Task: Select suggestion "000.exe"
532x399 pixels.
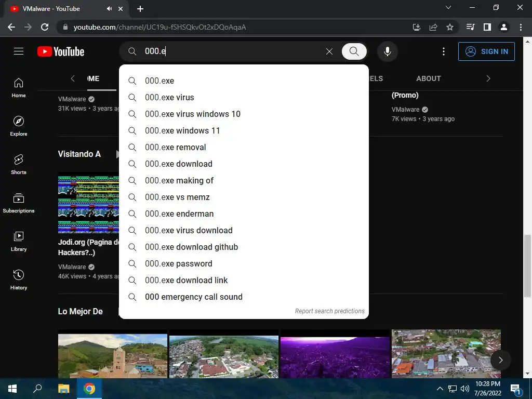Action: [x=244, y=81]
